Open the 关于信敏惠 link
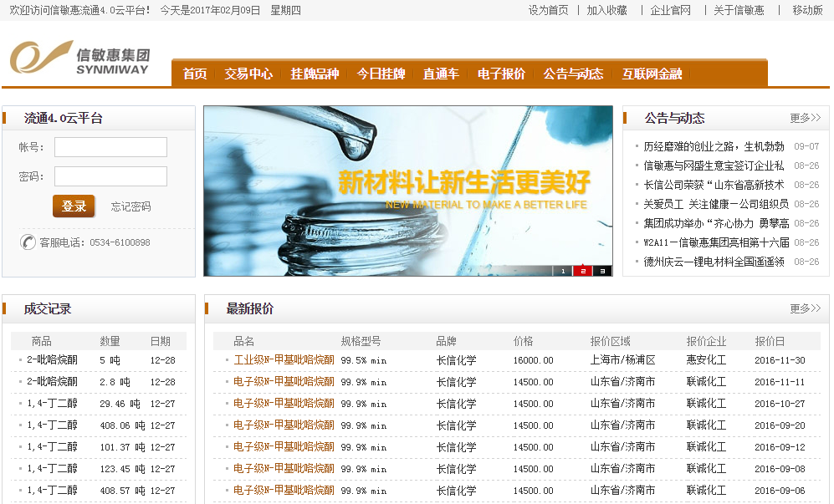 click(739, 10)
